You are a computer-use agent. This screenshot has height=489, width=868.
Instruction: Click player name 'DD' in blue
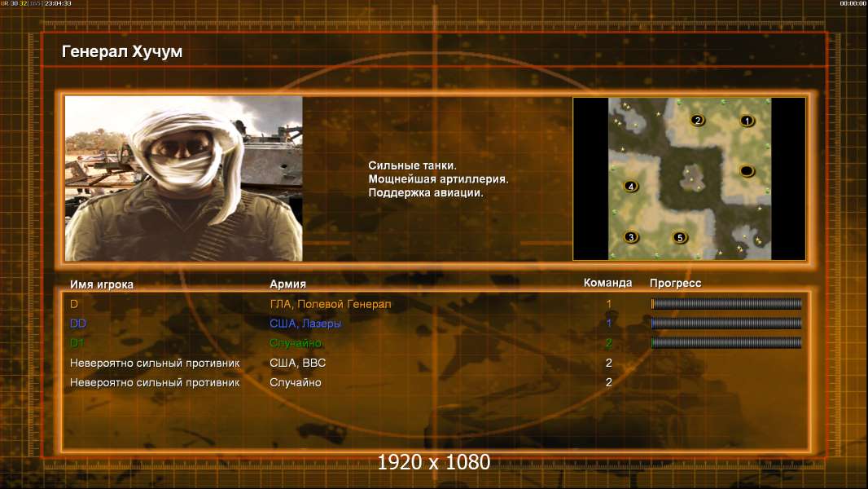point(78,324)
